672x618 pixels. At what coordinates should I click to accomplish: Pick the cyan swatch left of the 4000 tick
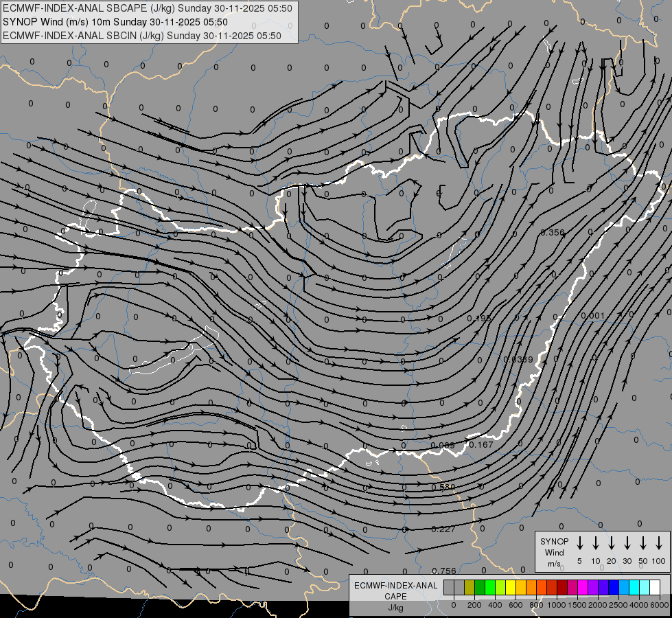(x=634, y=587)
